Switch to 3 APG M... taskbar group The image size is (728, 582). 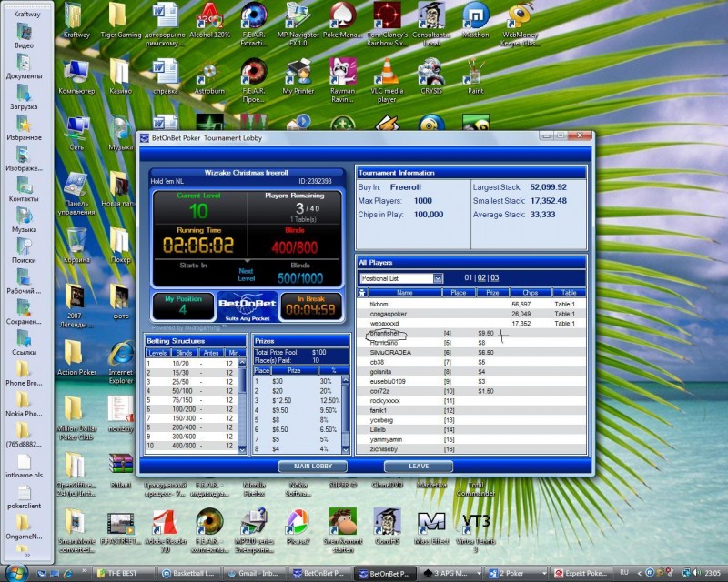point(450,574)
